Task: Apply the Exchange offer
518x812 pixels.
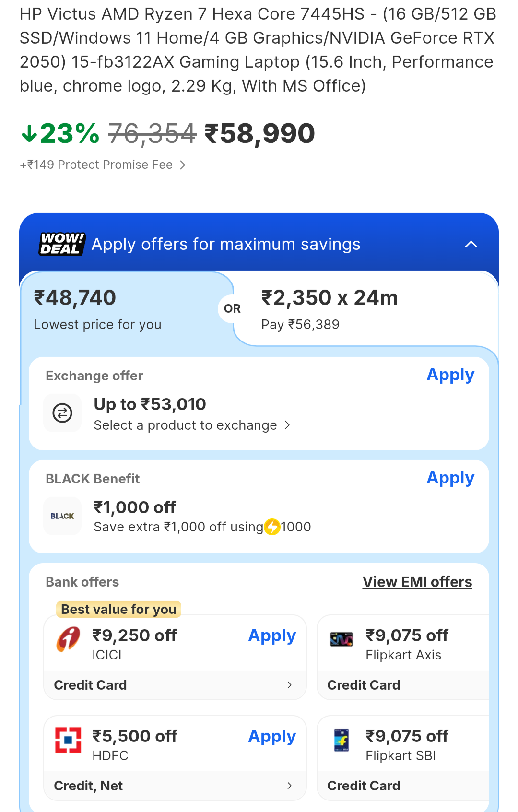Action: 450,375
